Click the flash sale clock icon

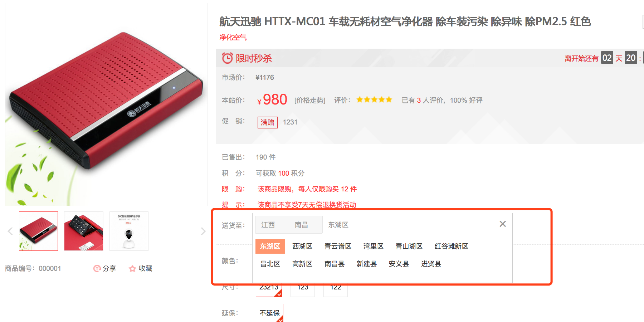pos(227,58)
